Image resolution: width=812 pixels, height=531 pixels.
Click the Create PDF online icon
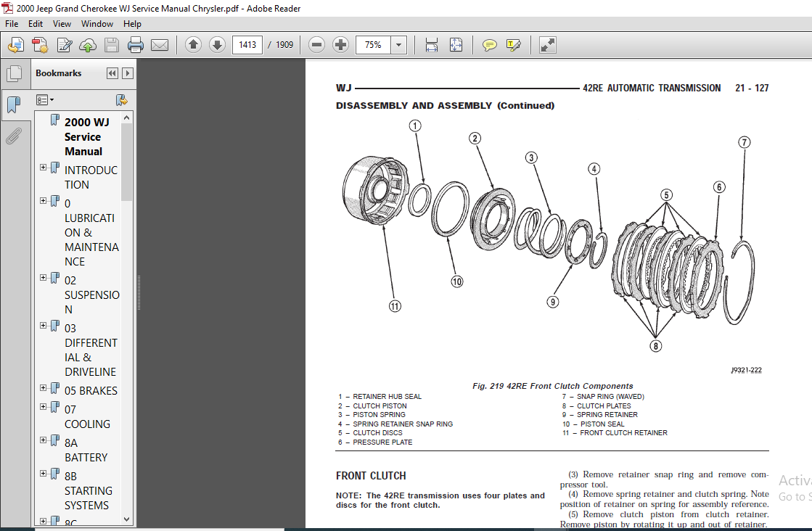coord(16,45)
